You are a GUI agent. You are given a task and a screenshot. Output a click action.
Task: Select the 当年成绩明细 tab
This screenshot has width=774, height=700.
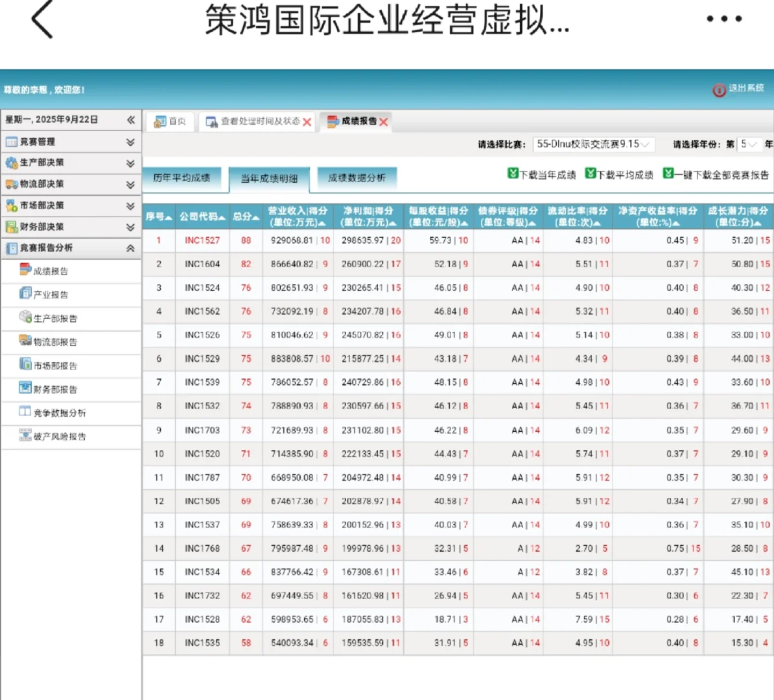[269, 179]
